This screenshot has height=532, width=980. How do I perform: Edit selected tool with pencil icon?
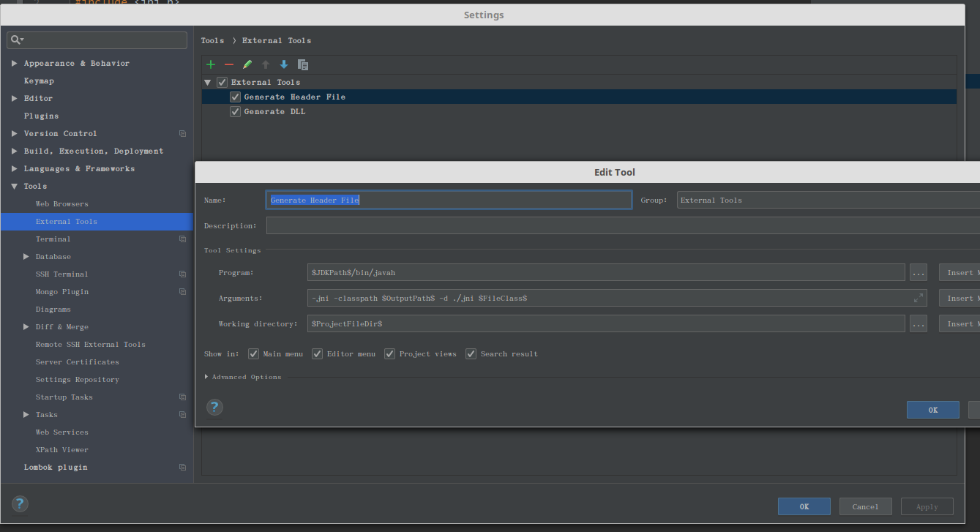point(247,64)
